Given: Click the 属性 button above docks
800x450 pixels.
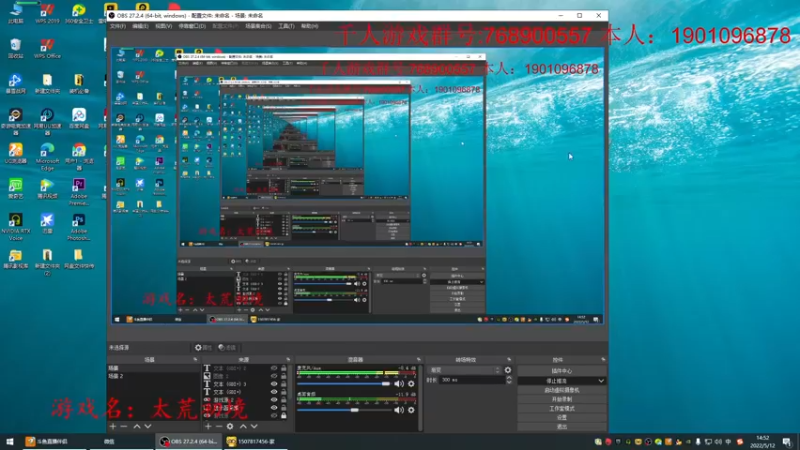Looking at the screenshot, I should coord(203,347).
